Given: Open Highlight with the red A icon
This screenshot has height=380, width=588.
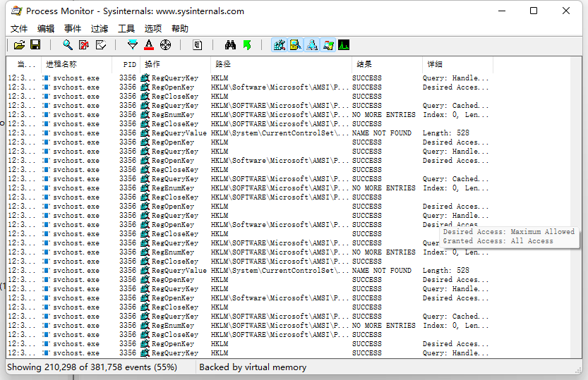Looking at the screenshot, I should pos(149,45).
